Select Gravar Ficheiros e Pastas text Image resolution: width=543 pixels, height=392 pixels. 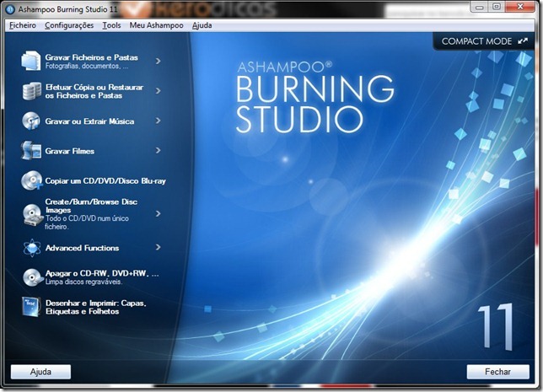click(x=92, y=57)
